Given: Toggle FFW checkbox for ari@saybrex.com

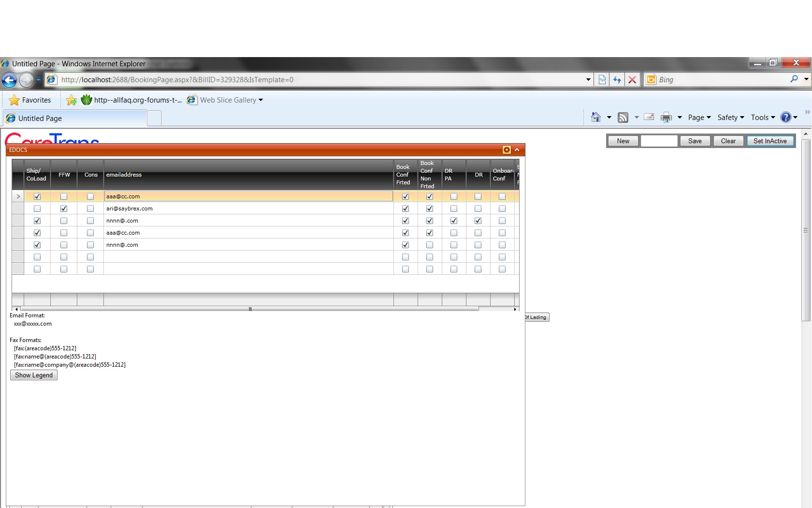Looking at the screenshot, I should point(64,209).
